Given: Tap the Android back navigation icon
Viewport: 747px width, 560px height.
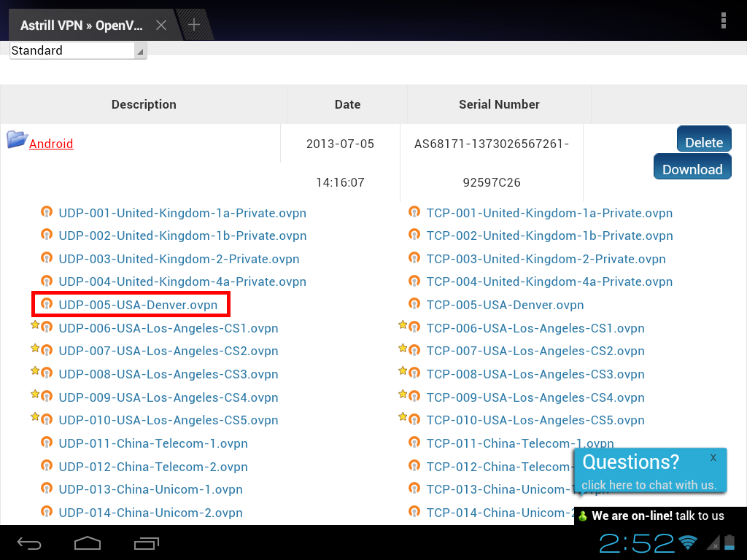Looking at the screenshot, I should pyautogui.click(x=30, y=543).
